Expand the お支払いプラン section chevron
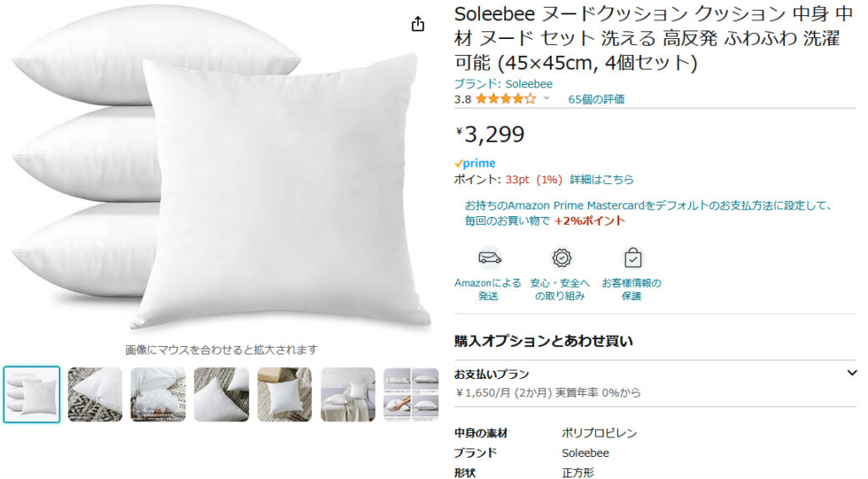Viewport: 868px width, 479px height. (x=851, y=373)
